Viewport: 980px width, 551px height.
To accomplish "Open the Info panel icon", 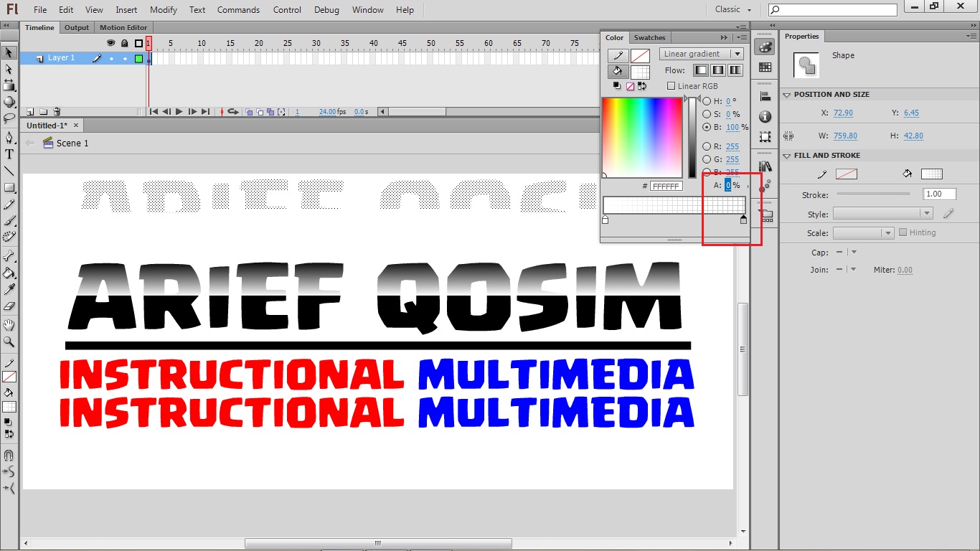I will (x=765, y=116).
